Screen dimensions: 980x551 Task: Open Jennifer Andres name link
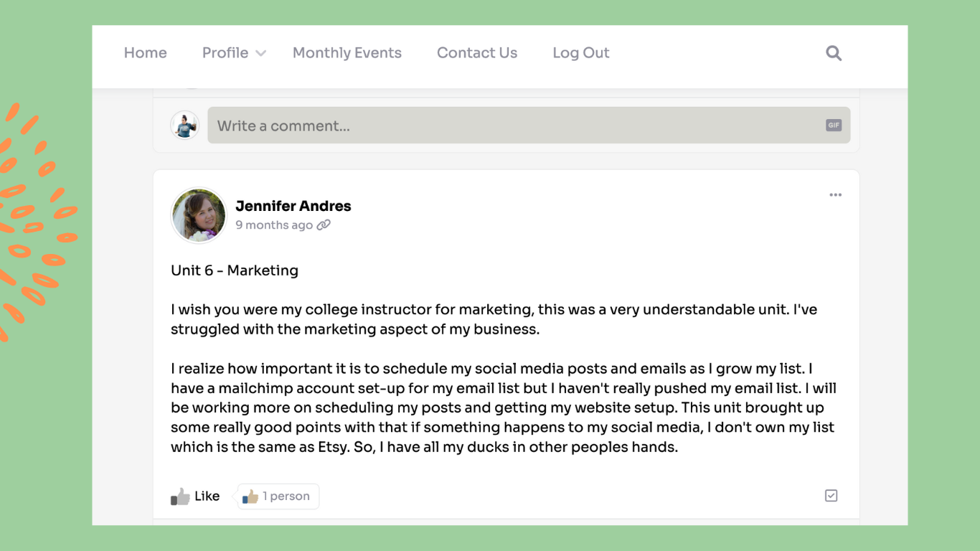click(293, 206)
